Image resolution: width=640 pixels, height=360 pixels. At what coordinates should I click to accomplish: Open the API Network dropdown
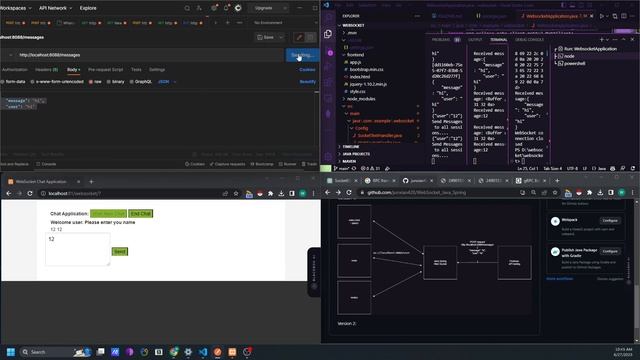coord(55,8)
